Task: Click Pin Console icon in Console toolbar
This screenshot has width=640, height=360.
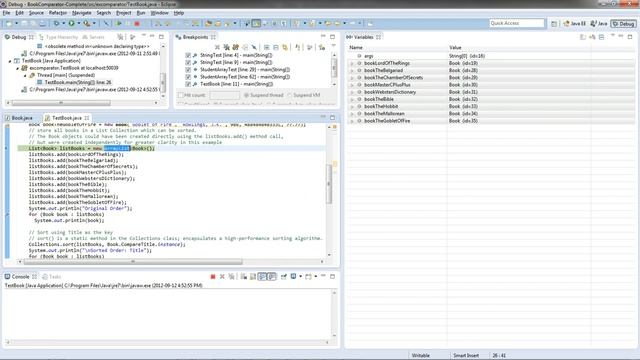Action: point(284,277)
